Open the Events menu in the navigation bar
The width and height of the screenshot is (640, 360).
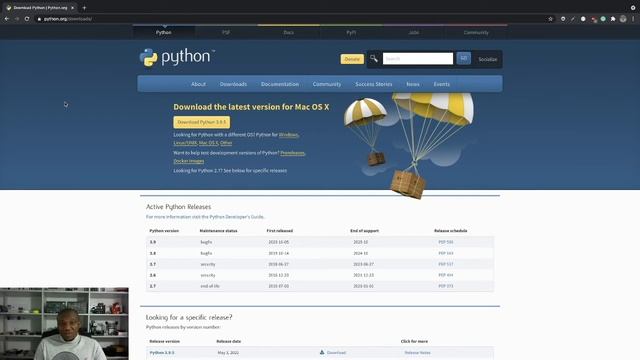[x=442, y=84]
